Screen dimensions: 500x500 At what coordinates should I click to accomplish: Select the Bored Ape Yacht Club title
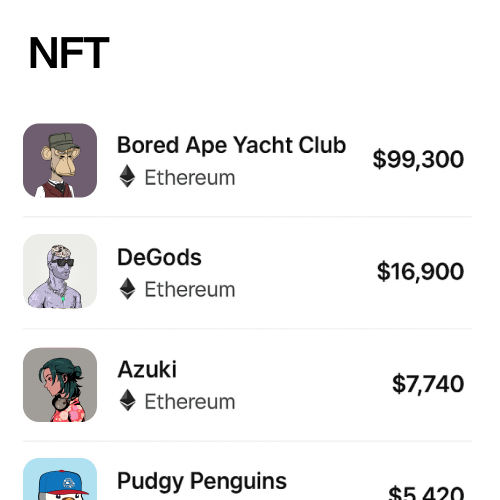click(231, 145)
